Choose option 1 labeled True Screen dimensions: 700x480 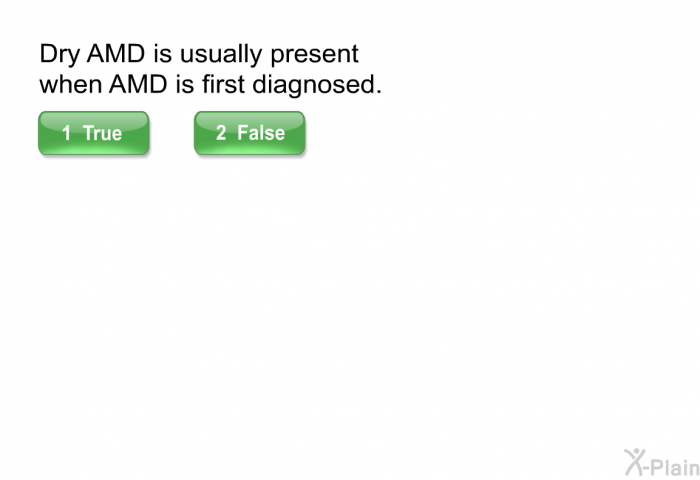coord(93,133)
